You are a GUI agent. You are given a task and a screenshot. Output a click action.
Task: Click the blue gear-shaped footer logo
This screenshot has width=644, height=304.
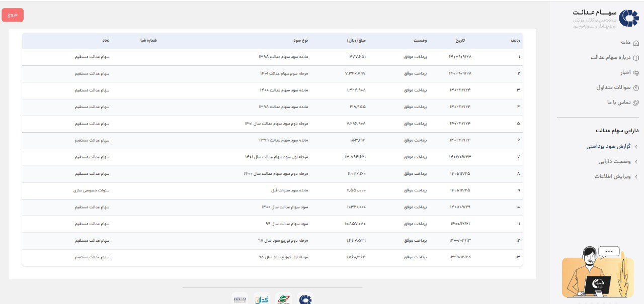305,299
